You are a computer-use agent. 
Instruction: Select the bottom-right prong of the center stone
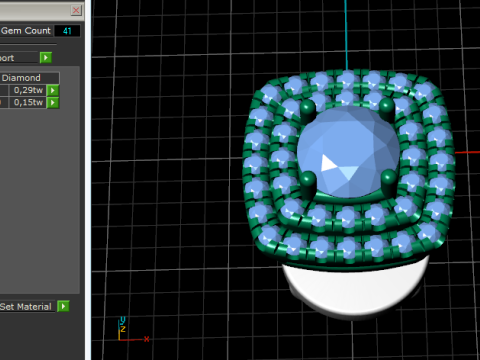point(388,182)
